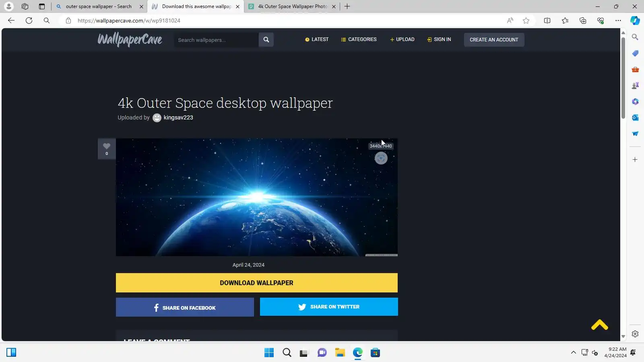Screen dimensions: 644x362
Task: Open split screen view
Action: coord(547,21)
